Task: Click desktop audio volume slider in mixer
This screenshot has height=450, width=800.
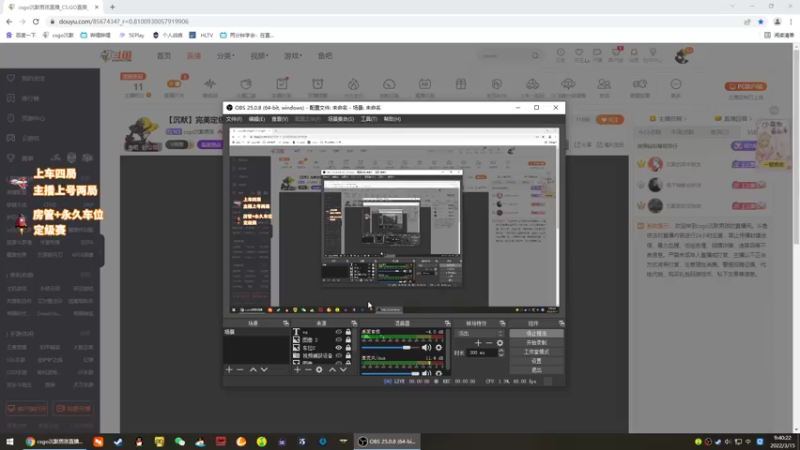Action: (390, 347)
